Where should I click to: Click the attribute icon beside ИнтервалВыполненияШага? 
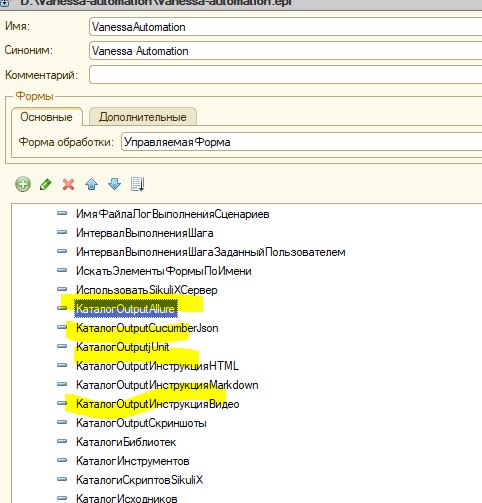[x=62, y=232]
